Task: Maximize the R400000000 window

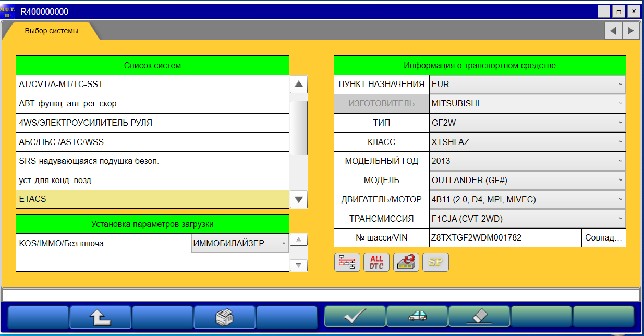Action: (618, 11)
